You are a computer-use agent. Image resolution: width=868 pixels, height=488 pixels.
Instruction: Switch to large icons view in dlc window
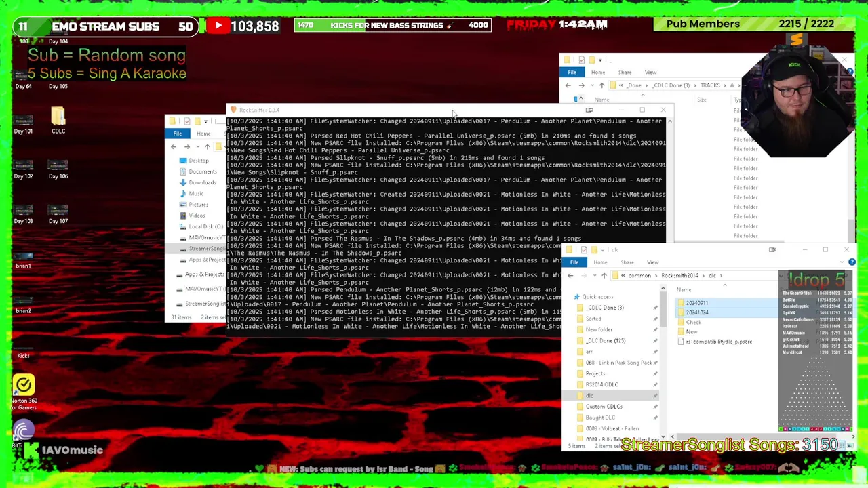coord(851,445)
